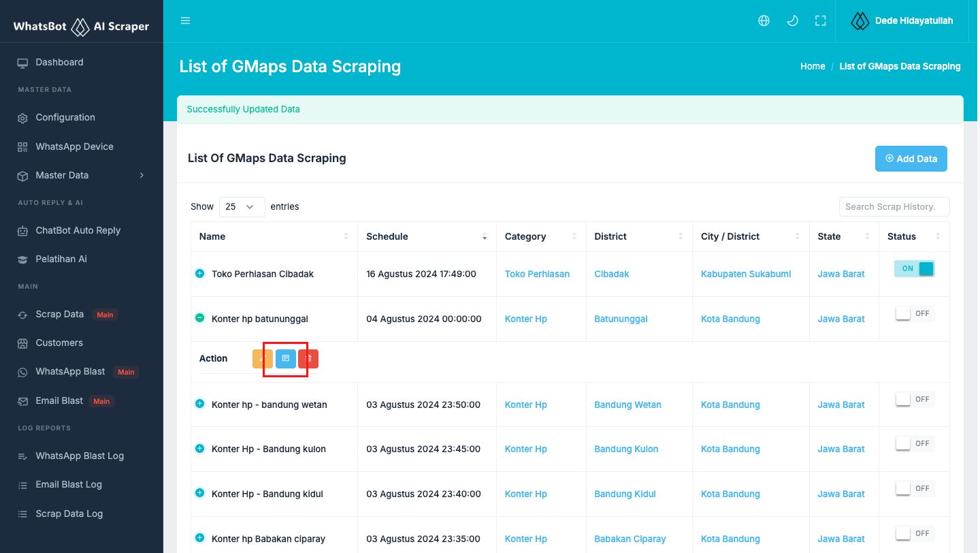Open the Bandung Wetan district link
The height and width of the screenshot is (553, 980).
(x=627, y=405)
